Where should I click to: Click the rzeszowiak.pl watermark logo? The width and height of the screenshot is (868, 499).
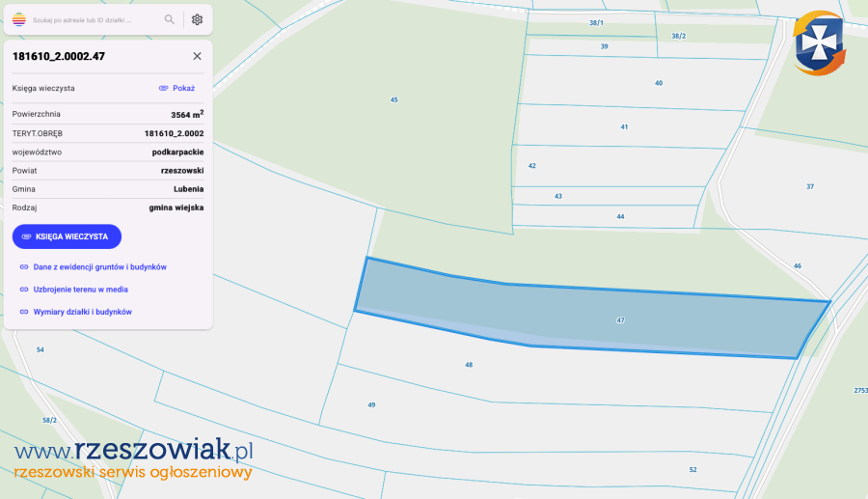click(x=133, y=458)
